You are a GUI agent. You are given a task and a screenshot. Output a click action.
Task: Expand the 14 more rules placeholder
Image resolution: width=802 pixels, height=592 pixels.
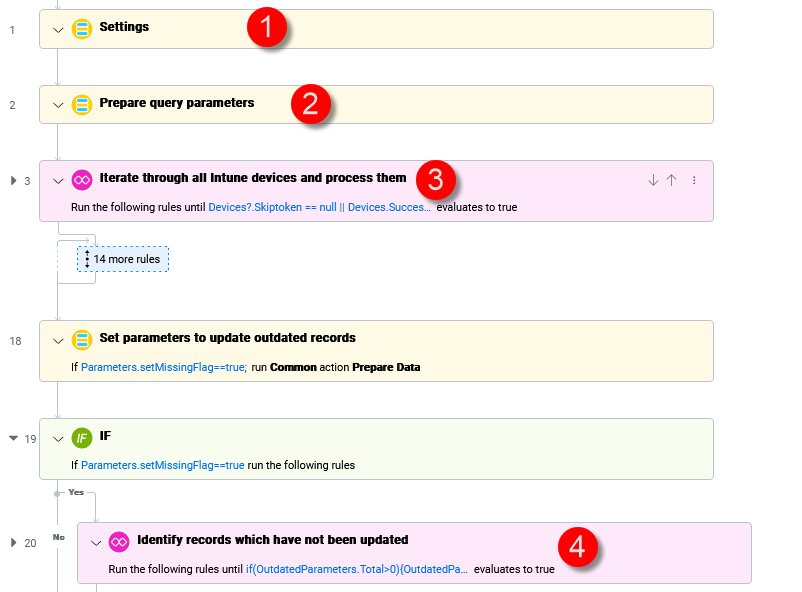(123, 258)
